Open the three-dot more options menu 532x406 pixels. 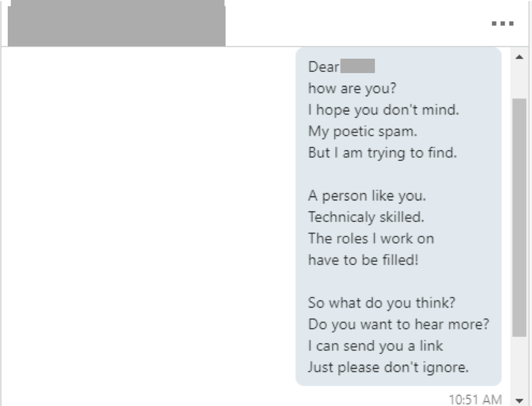pos(503,24)
